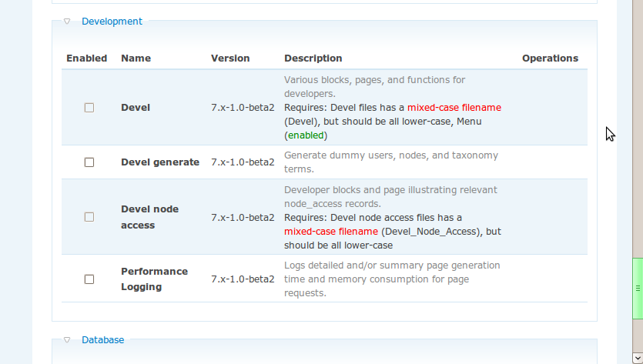This screenshot has height=364, width=643.
Task: Click the Name column header
Action: click(x=136, y=58)
